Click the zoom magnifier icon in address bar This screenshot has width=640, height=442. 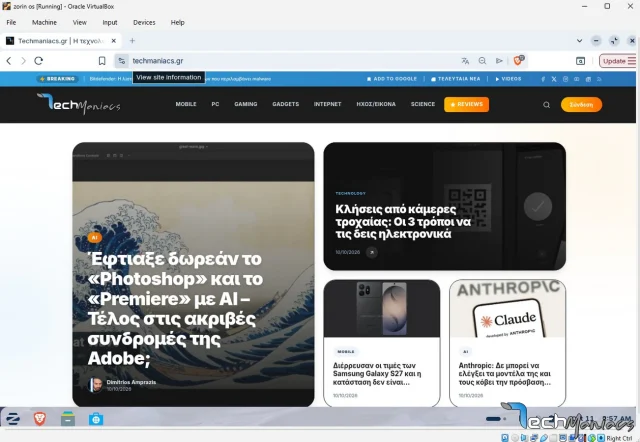pyautogui.click(x=482, y=61)
